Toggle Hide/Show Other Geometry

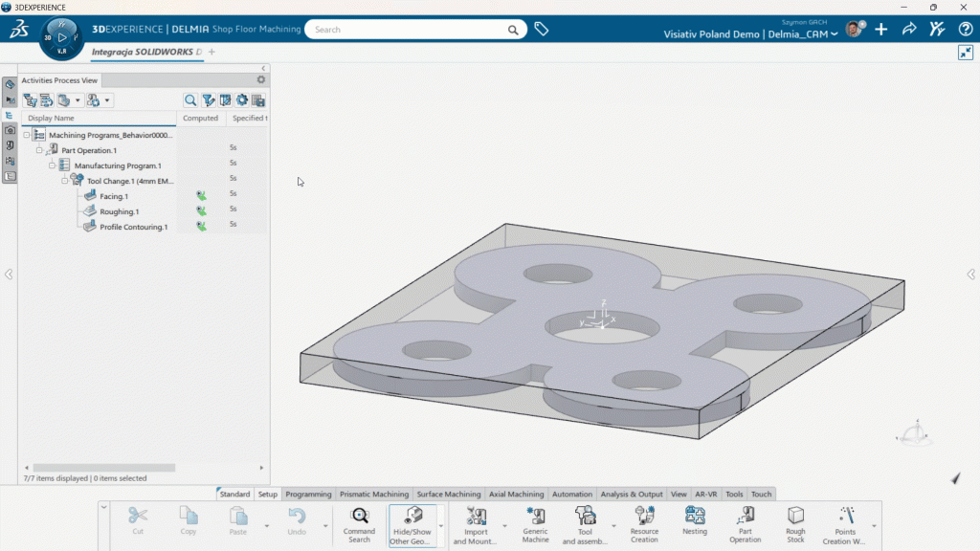[412, 525]
